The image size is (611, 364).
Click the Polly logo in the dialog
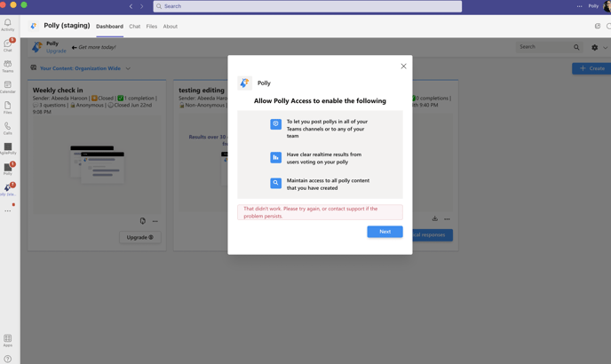click(x=245, y=83)
